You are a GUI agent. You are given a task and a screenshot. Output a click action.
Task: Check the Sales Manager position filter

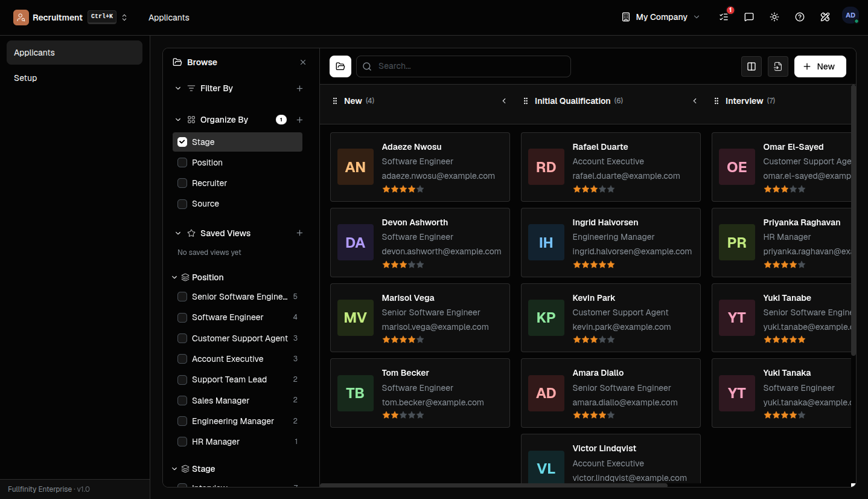[182, 401]
